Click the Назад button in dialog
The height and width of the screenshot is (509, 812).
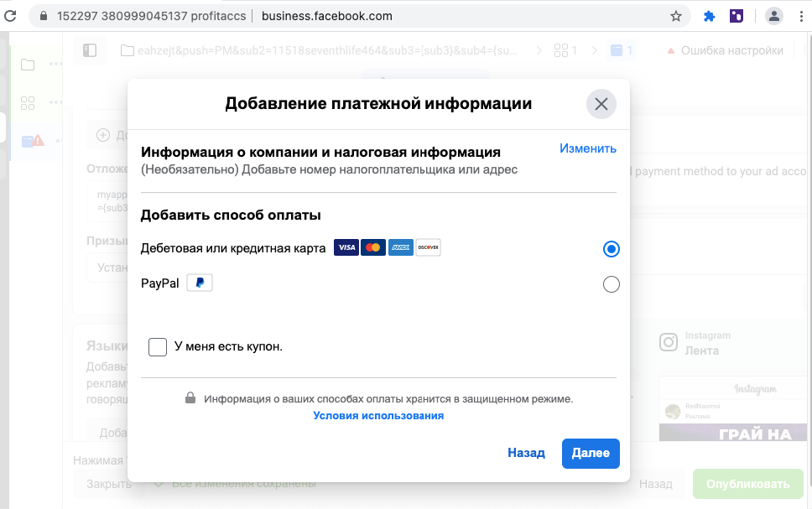click(526, 453)
